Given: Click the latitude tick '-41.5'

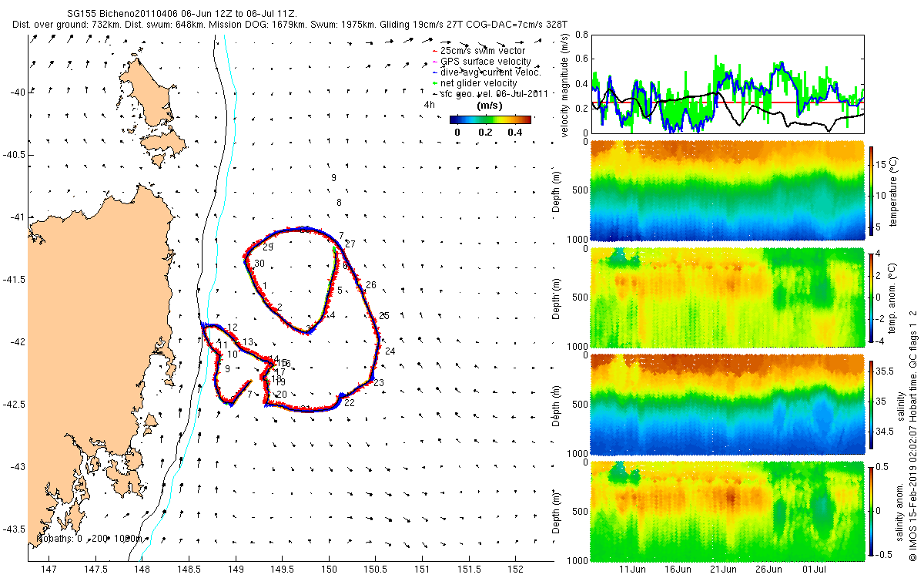Looking at the screenshot, I should pos(14,280).
